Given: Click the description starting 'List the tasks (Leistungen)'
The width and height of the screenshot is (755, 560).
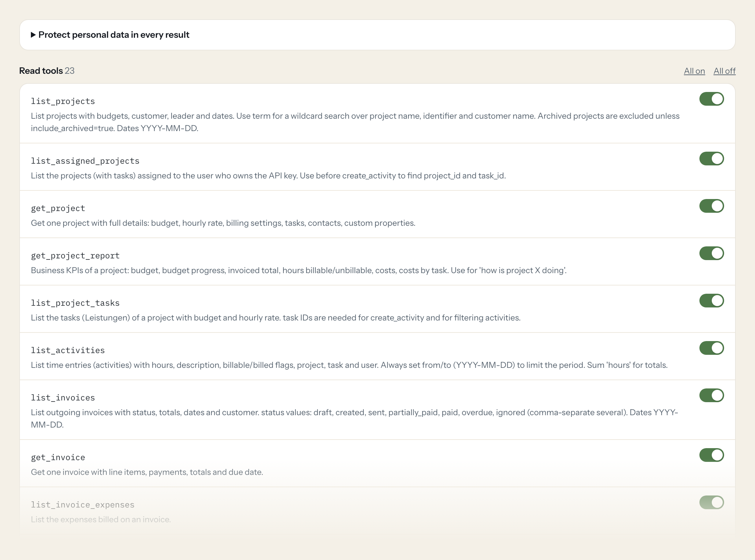Looking at the screenshot, I should coord(276,318).
